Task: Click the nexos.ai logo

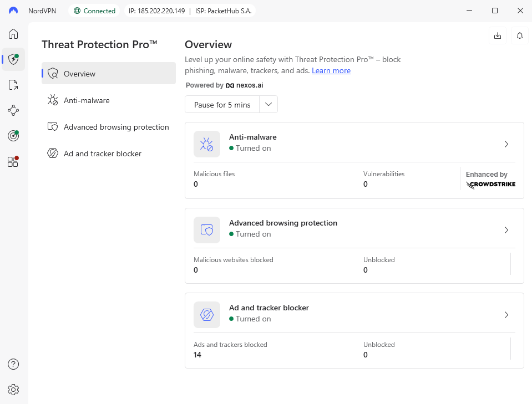Action: 244,85
